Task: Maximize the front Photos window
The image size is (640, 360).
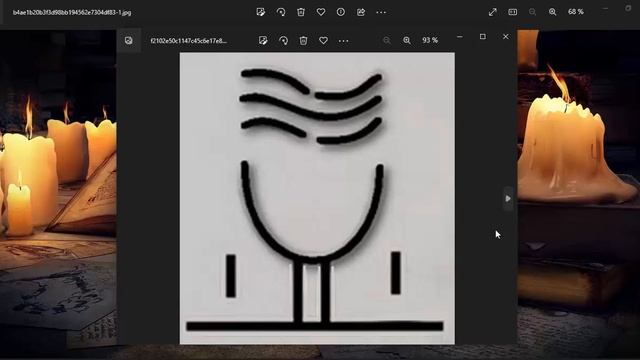Action: pos(483,37)
